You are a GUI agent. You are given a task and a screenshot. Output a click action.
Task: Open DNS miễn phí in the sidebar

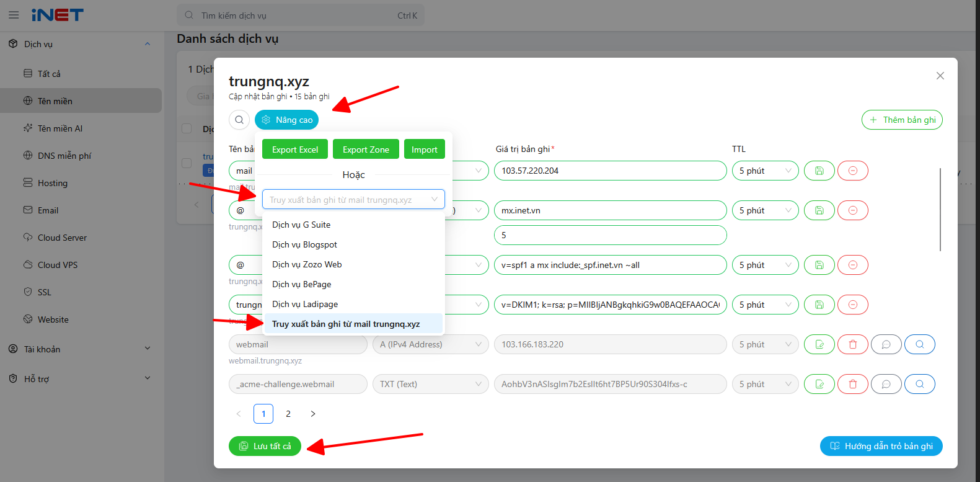[x=81, y=156]
